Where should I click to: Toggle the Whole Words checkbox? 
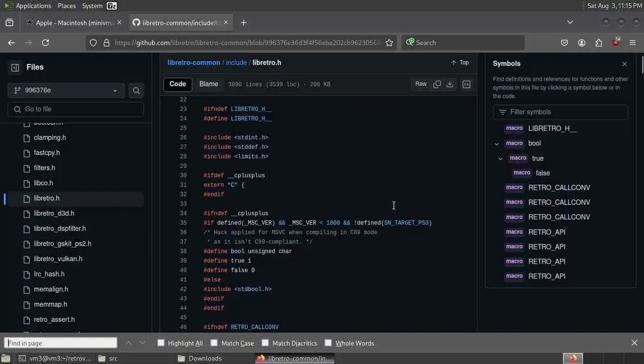(328, 343)
